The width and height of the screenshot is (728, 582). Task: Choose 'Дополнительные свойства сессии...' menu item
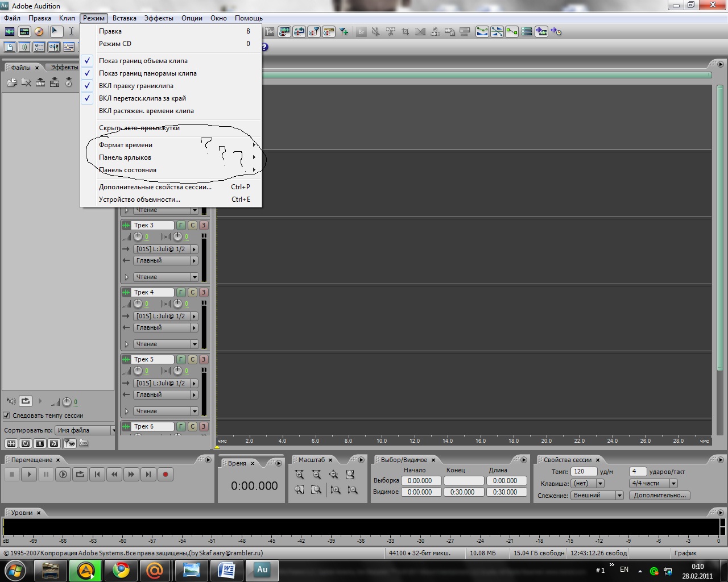coord(171,187)
